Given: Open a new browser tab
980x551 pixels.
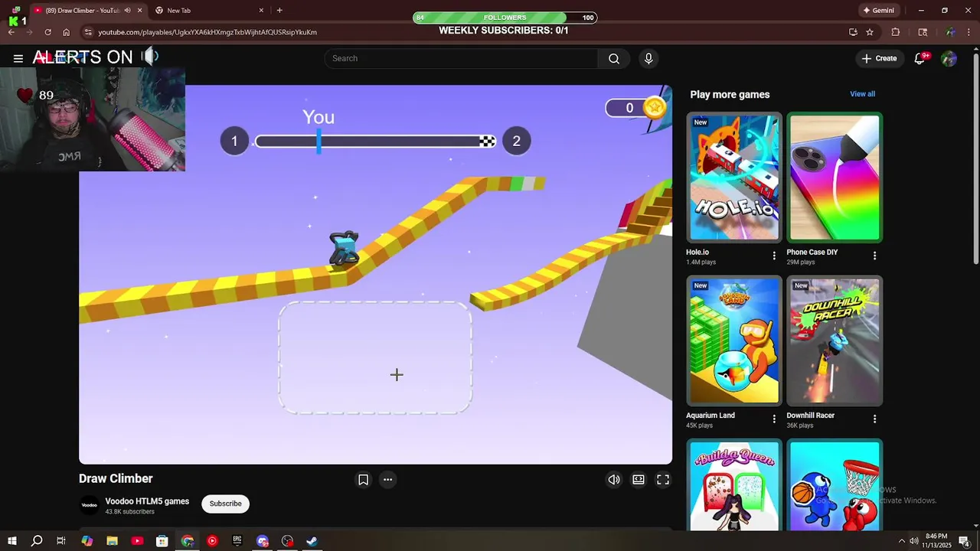Looking at the screenshot, I should coord(279,11).
